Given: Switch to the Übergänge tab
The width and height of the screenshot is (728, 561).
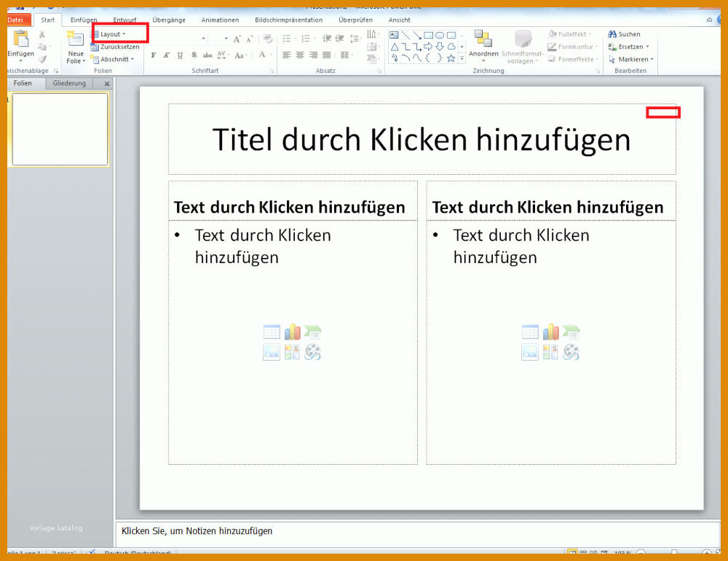Looking at the screenshot, I should coord(169,20).
